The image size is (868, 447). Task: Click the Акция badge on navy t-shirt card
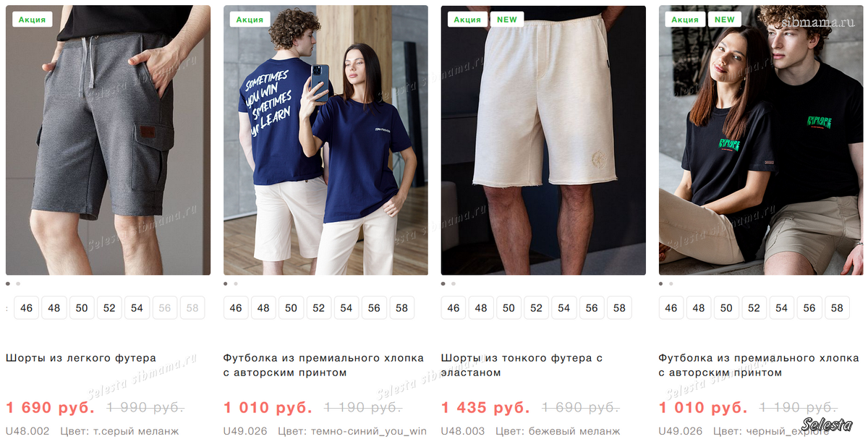[250, 20]
